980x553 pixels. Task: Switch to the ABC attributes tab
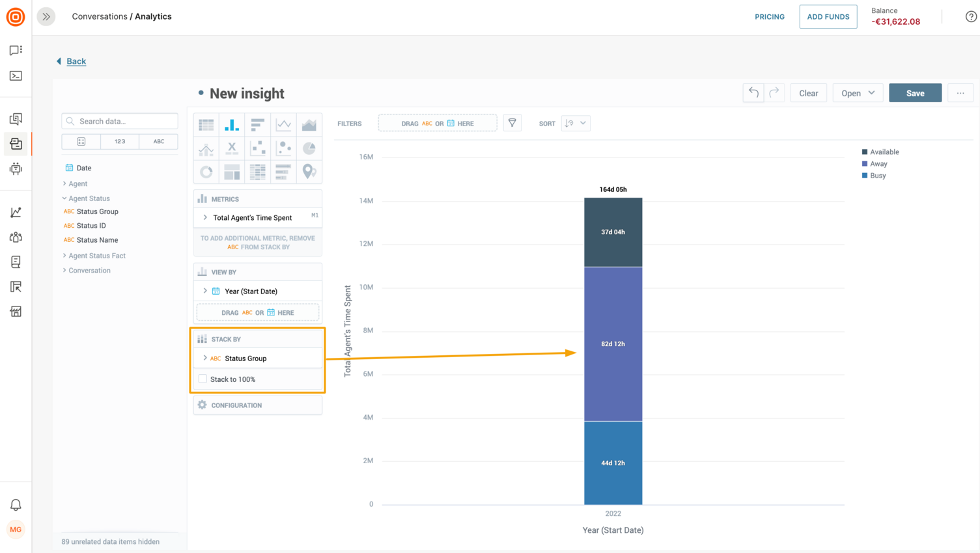[158, 141]
